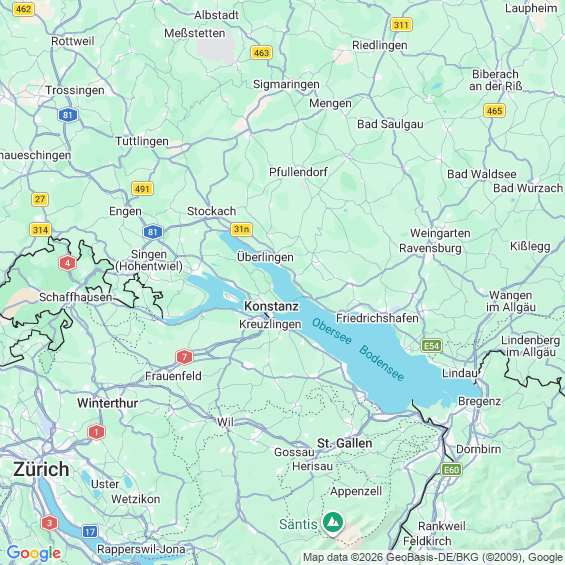Click the green E54 route shield
565x565 pixels.
pyautogui.click(x=431, y=346)
